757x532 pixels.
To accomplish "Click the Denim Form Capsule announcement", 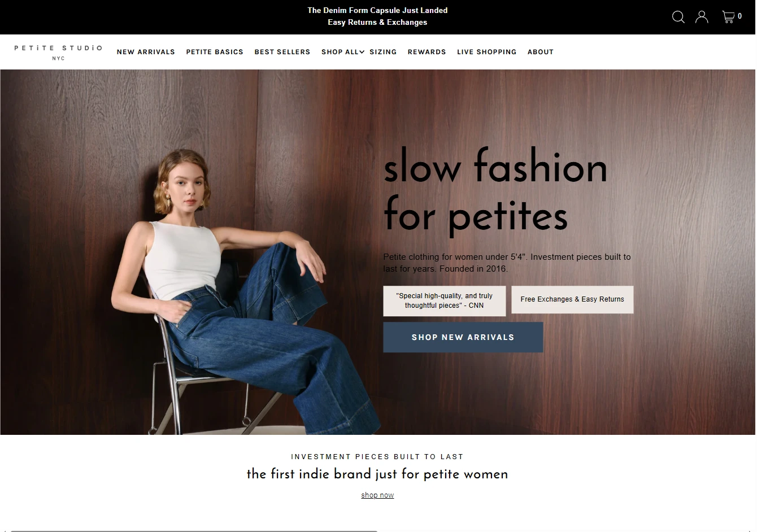I will [x=377, y=10].
